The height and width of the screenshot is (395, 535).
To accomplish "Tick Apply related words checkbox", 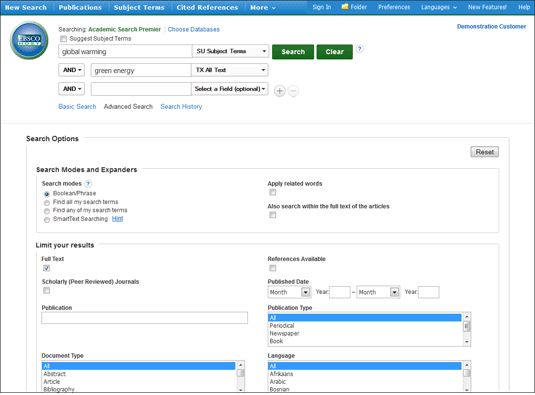I will click(272, 192).
